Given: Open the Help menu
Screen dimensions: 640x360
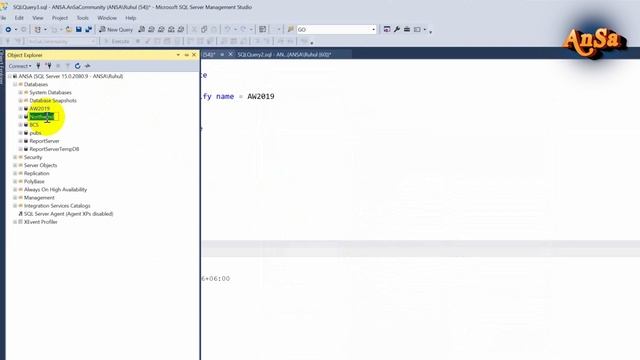Looking at the screenshot, I should pos(131,18).
